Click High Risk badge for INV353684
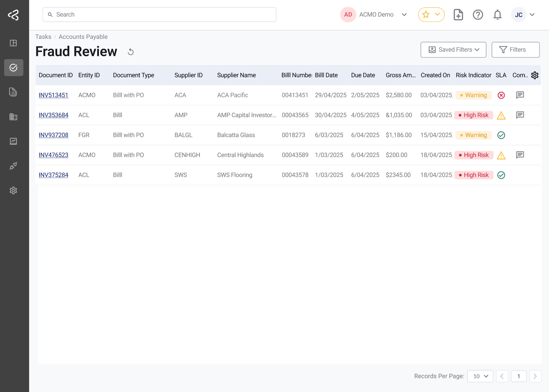 (474, 115)
